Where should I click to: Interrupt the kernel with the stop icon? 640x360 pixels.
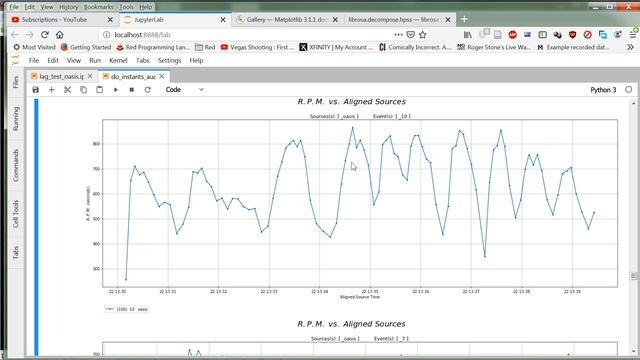pyautogui.click(x=131, y=90)
